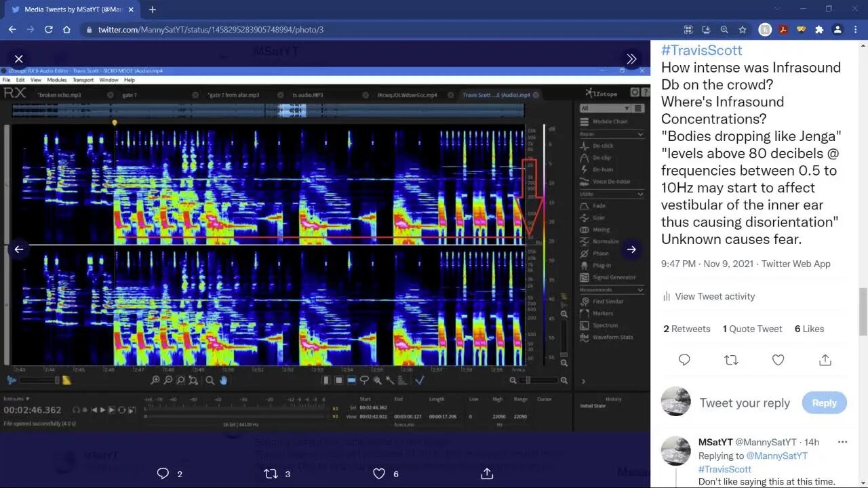Click the spectrogram photo in the viewer
The width and height of the screenshot is (868, 488).
325,249
